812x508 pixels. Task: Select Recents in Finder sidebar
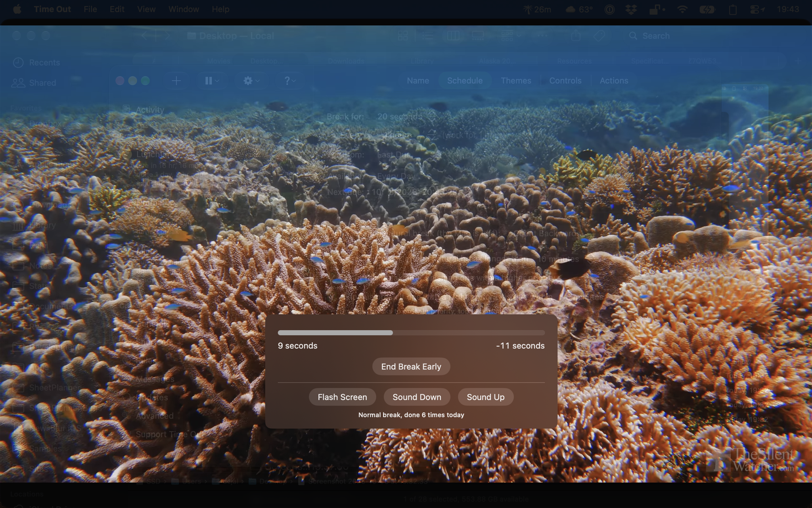tap(36, 62)
